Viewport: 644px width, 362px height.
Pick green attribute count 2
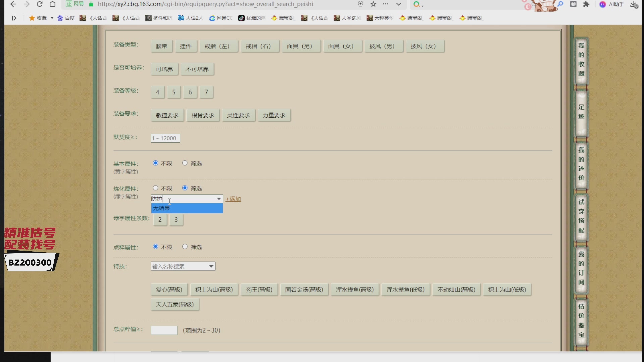[x=160, y=219]
